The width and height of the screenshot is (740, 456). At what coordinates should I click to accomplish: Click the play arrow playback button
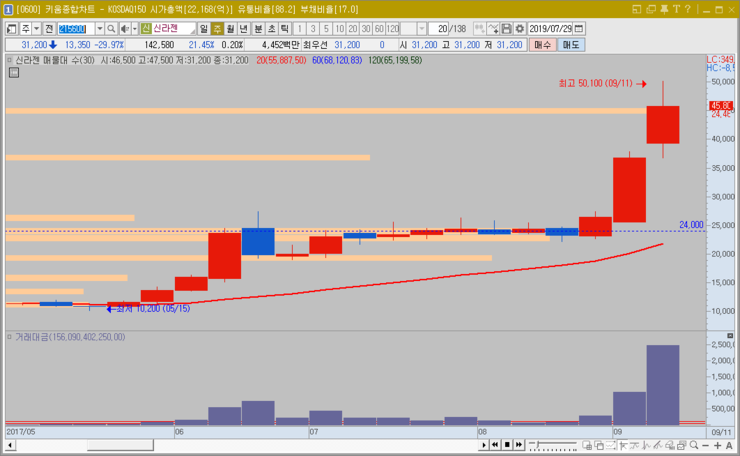click(x=484, y=445)
